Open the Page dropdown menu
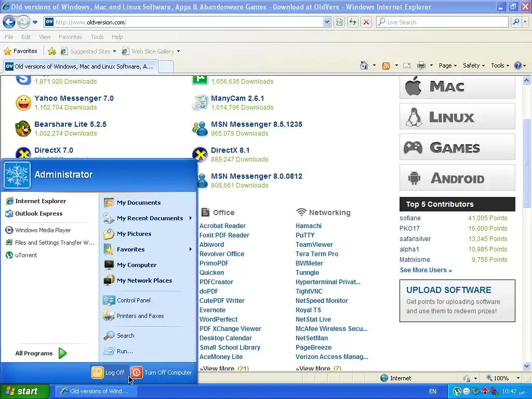Screen dimensions: 532x399 tap(448, 65)
